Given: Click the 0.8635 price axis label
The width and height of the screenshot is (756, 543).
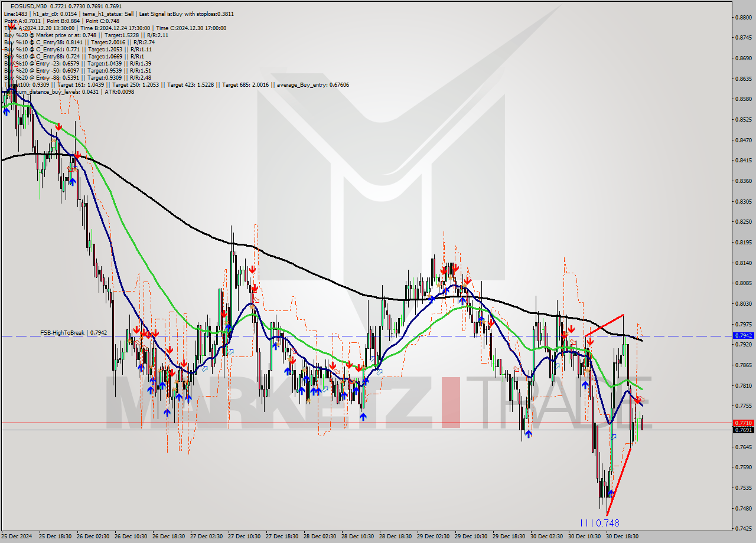Looking at the screenshot, I should coord(744,78).
